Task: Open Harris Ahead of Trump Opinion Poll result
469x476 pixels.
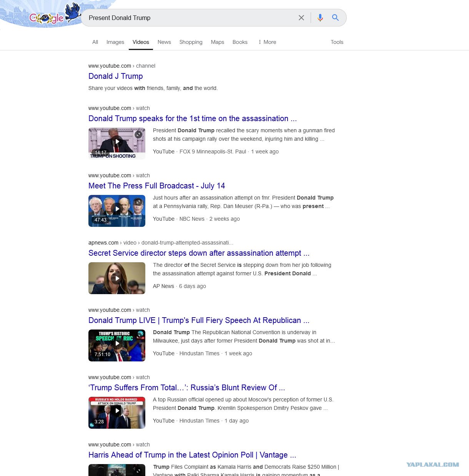Action: 192,455
